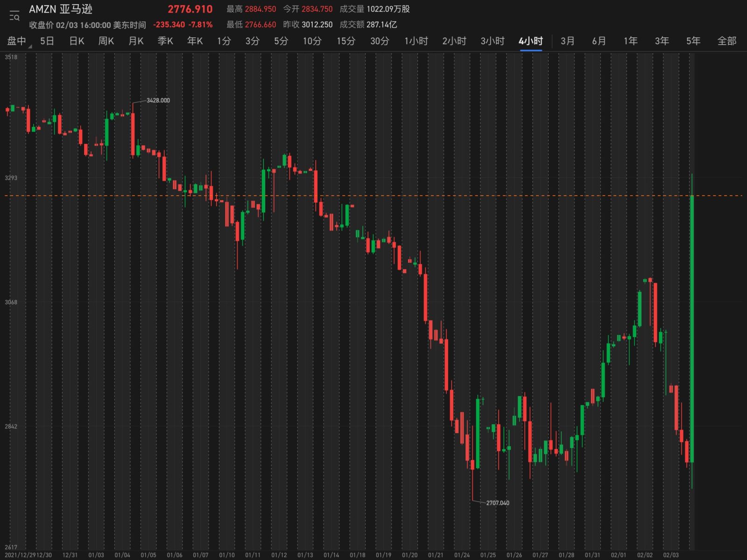Click the 今开 value 2834.750
This screenshot has width=747, height=560.
point(317,9)
